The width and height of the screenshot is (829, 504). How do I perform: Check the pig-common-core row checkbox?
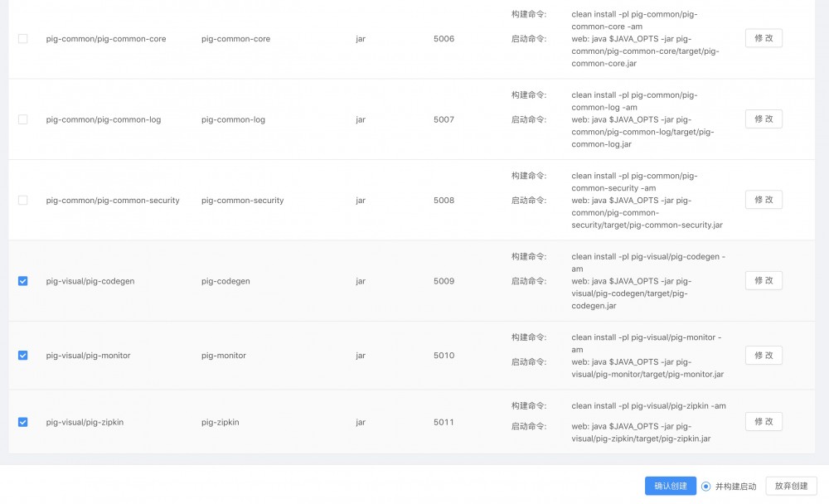pos(22,39)
